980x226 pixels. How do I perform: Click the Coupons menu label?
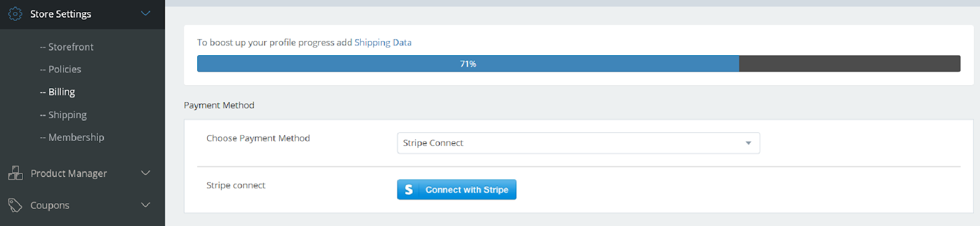pos(50,205)
